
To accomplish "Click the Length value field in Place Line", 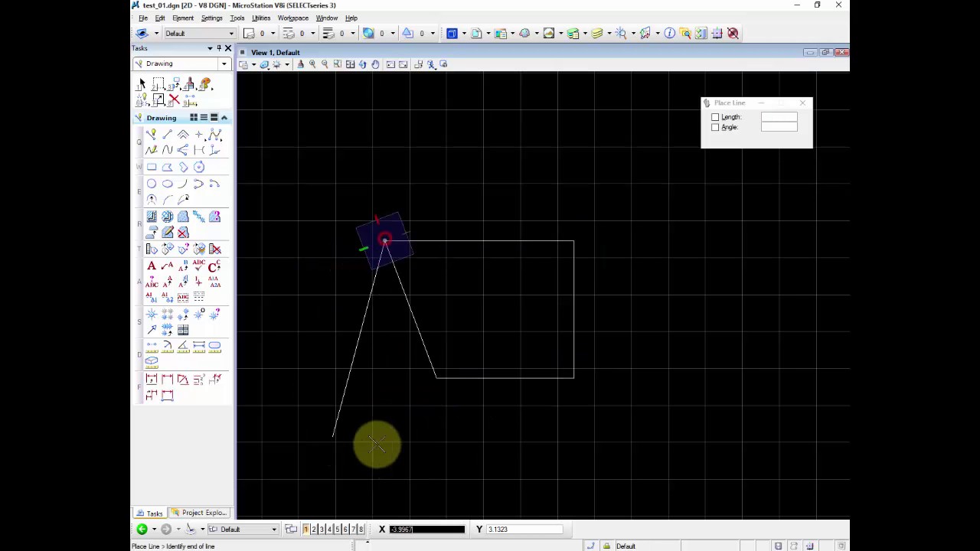I will point(779,117).
